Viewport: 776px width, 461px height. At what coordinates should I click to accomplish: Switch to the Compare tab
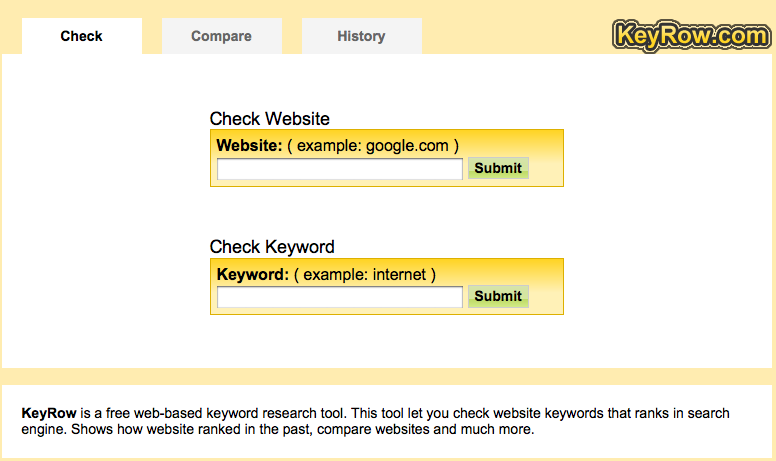click(x=221, y=36)
